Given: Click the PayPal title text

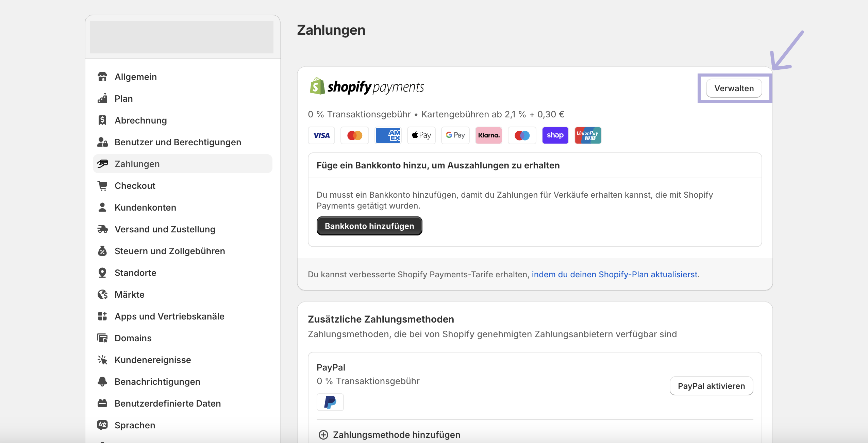Looking at the screenshot, I should [x=331, y=368].
